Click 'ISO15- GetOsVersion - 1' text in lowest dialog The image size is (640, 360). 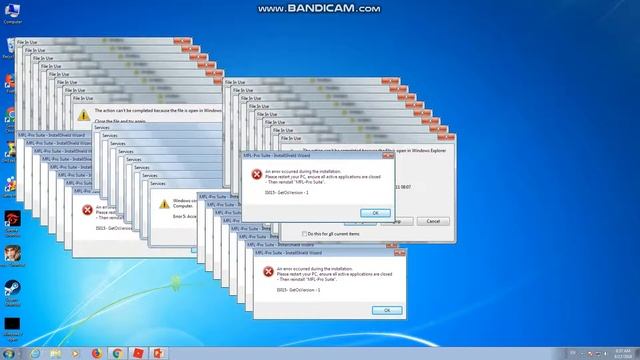click(x=298, y=290)
